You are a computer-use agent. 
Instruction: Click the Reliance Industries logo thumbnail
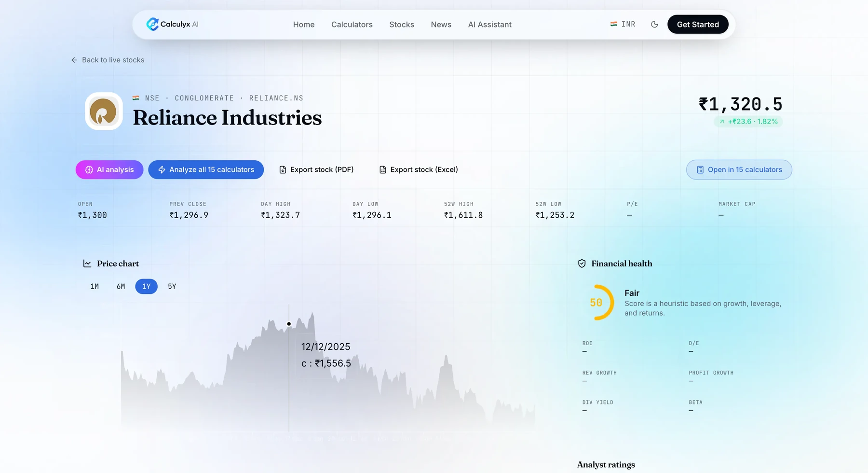104,111
